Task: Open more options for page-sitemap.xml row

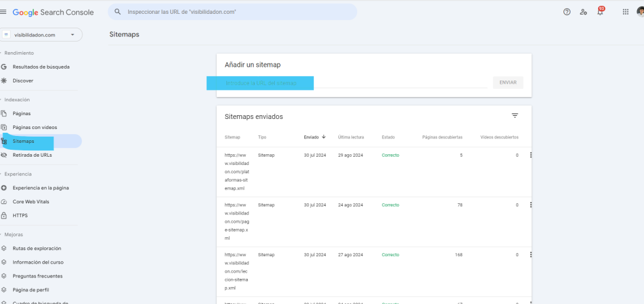Action: 531,205
